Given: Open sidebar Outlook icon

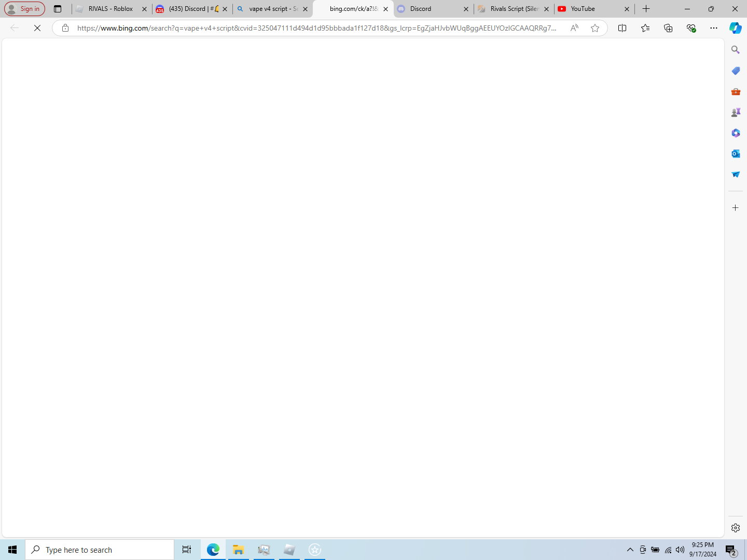Looking at the screenshot, I should click(x=736, y=153).
